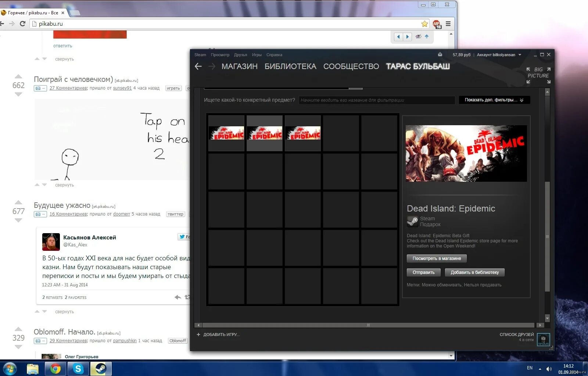This screenshot has width=588, height=376.
Task: Open Windows Explorer from taskbar
Action: pos(33,369)
